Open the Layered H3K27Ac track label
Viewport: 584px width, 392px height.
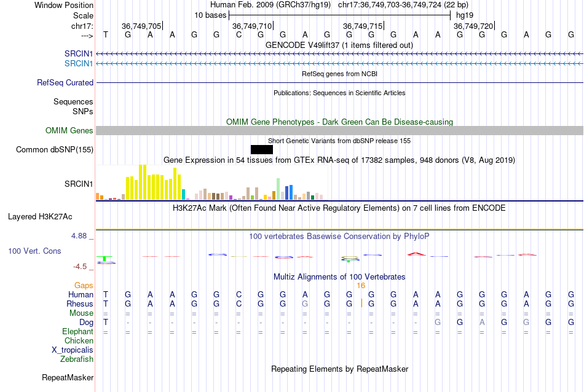click(x=40, y=217)
